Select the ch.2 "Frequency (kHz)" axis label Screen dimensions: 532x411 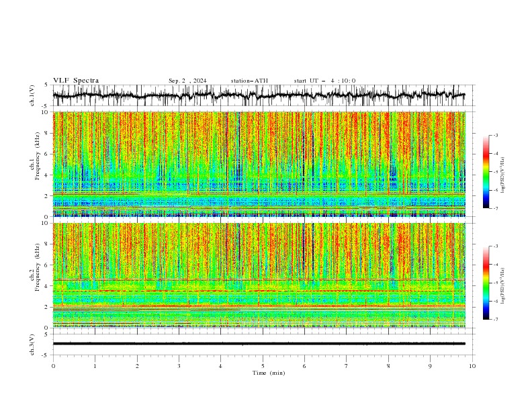click(x=38, y=267)
